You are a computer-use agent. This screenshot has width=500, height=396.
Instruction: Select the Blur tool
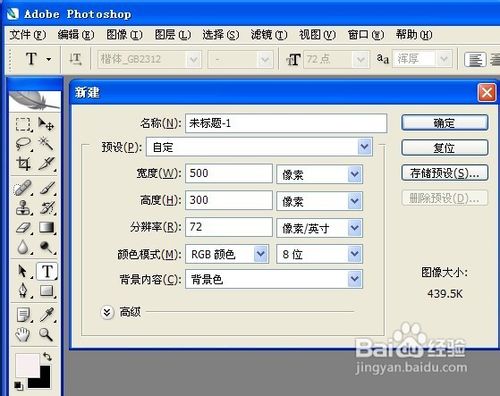click(x=23, y=248)
